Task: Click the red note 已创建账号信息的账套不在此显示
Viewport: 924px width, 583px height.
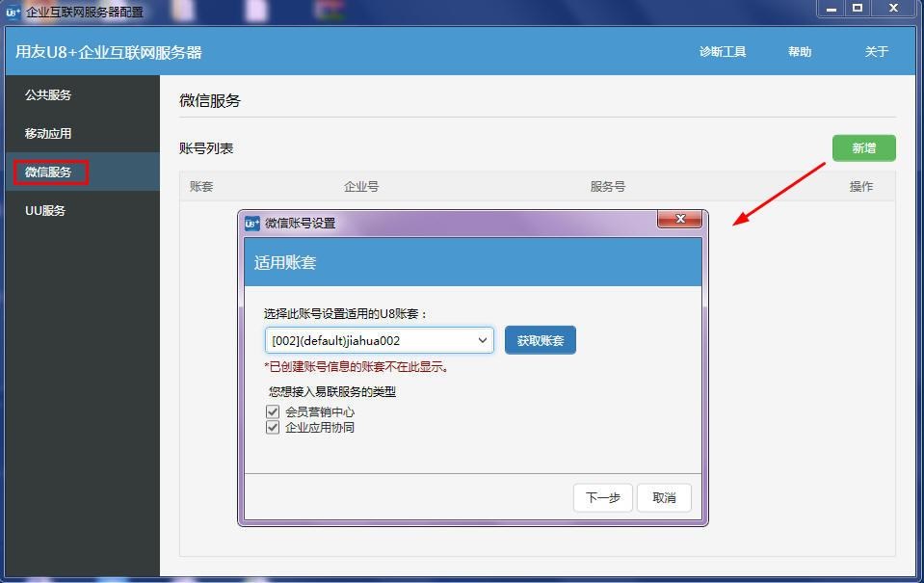Action: 357,366
